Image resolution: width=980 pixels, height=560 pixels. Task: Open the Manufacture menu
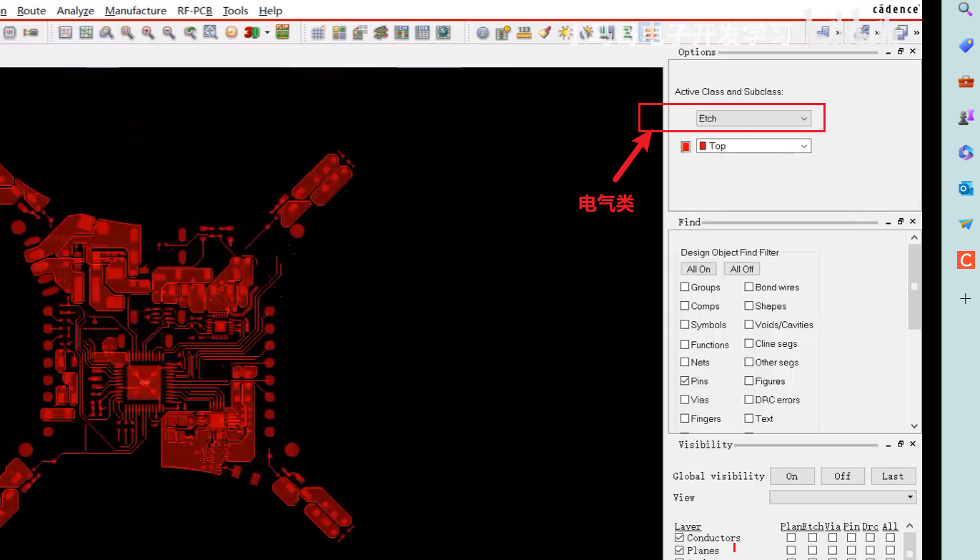[136, 11]
